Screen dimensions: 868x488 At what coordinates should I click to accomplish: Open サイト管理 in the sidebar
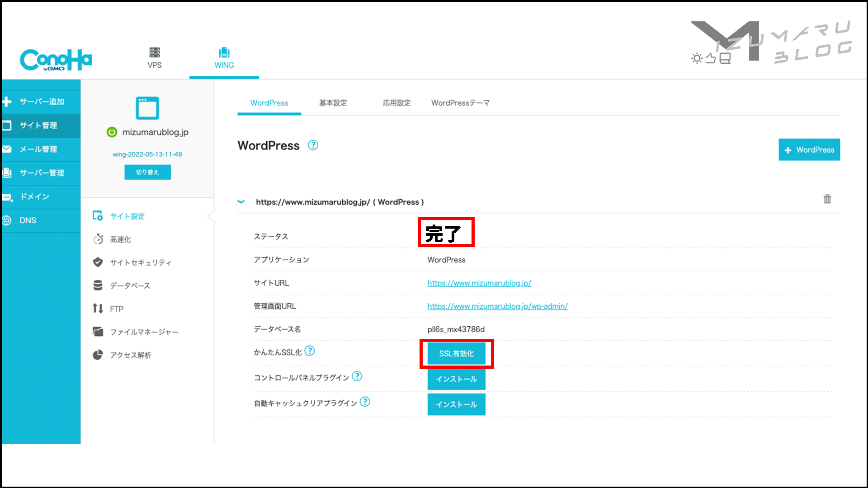coord(41,126)
